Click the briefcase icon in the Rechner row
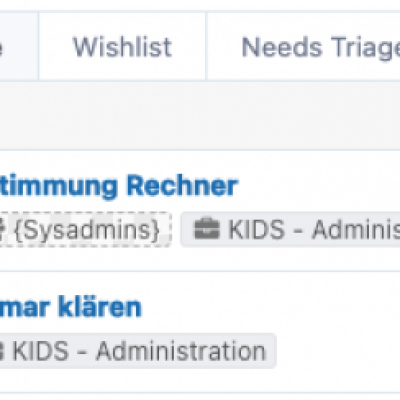 tap(207, 229)
